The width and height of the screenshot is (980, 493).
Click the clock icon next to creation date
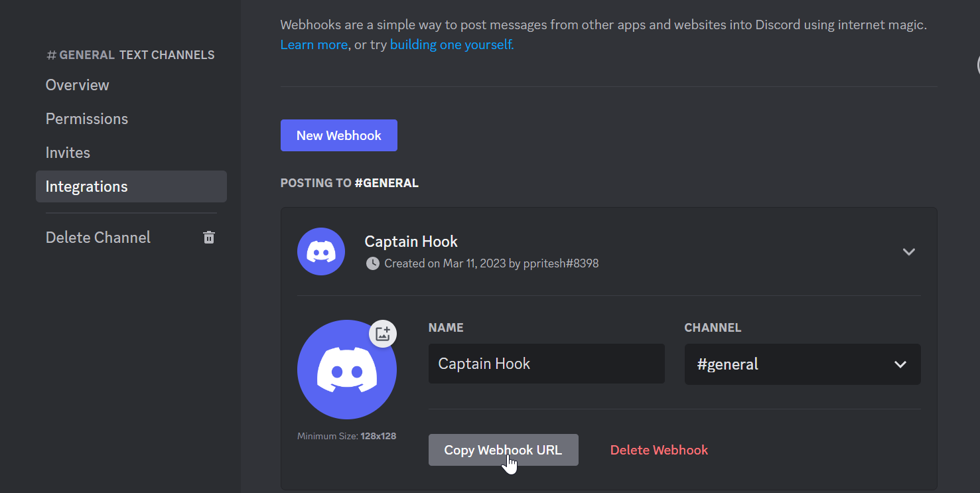click(373, 263)
